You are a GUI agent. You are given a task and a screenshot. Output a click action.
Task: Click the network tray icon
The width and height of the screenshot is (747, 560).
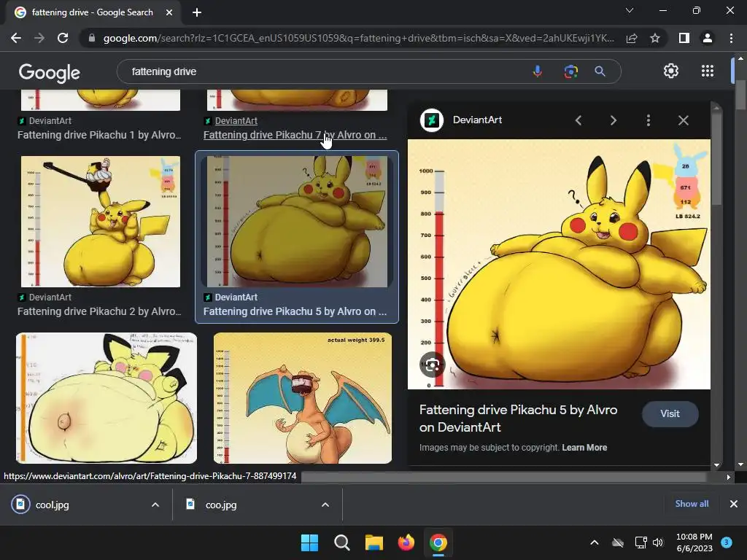pyautogui.click(x=640, y=542)
